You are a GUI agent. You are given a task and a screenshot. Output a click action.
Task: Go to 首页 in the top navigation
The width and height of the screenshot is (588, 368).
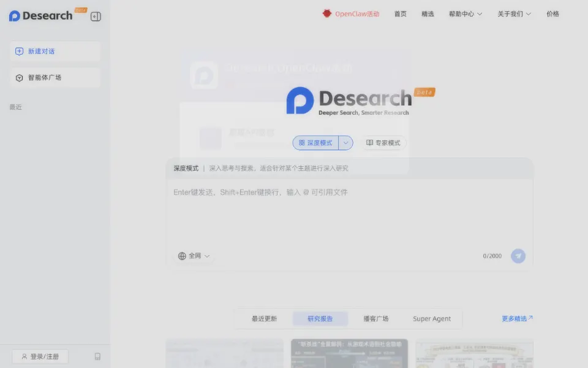click(x=400, y=14)
